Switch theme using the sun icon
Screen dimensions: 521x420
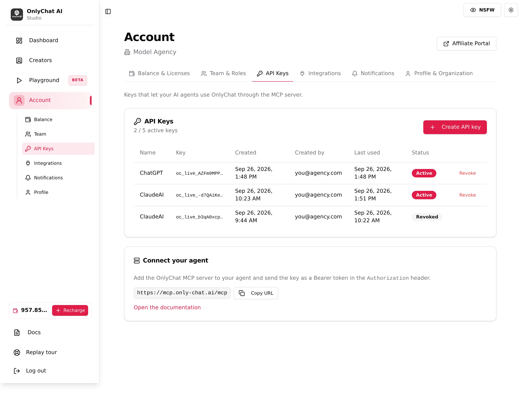point(511,10)
